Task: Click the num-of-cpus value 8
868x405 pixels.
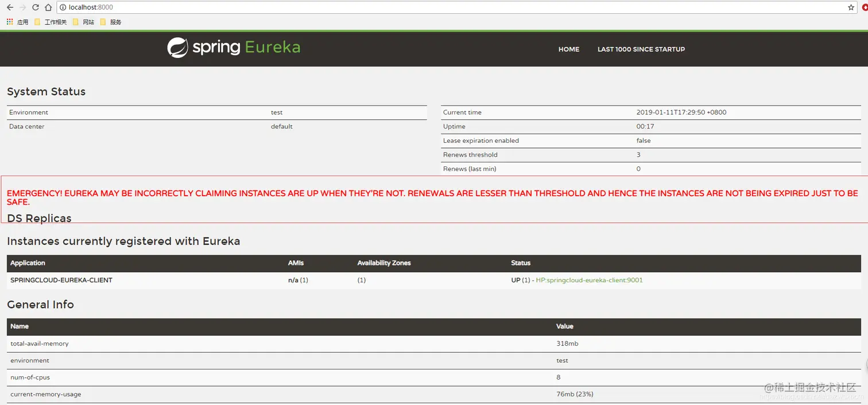Action: 559,377
